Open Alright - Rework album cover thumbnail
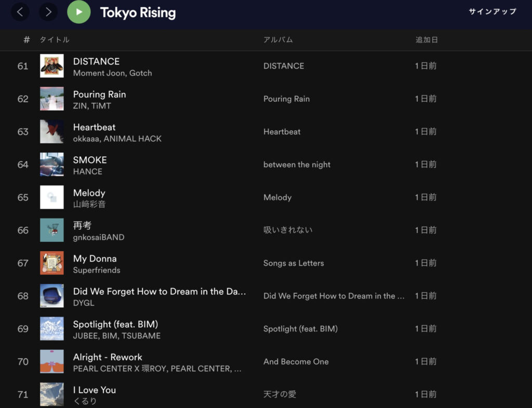 [x=51, y=362]
